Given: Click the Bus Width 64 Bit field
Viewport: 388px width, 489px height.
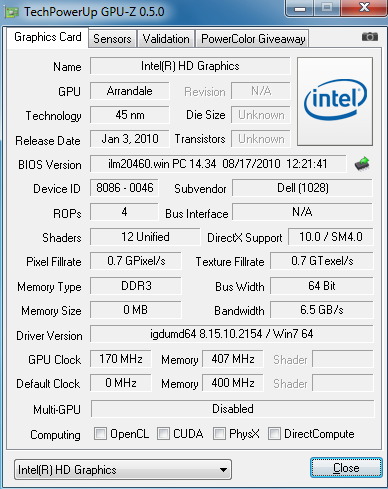Looking at the screenshot, I should [x=322, y=286].
